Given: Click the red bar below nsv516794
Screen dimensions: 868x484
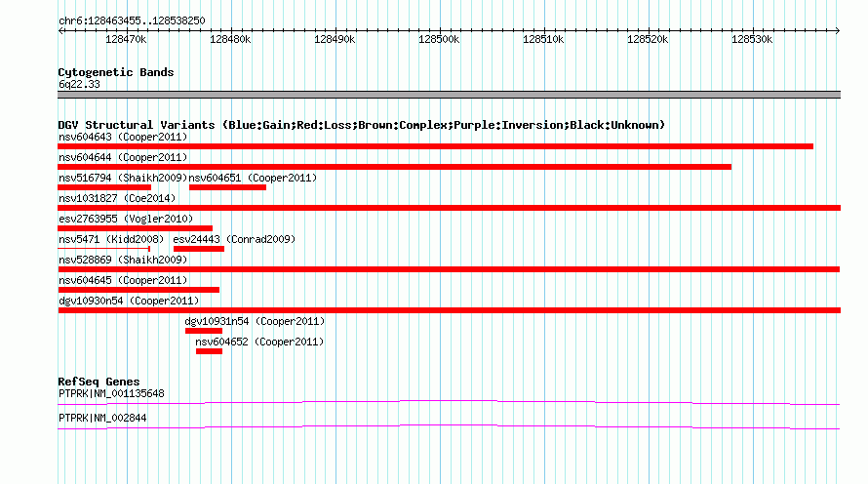Looking at the screenshot, I should click(104, 187).
